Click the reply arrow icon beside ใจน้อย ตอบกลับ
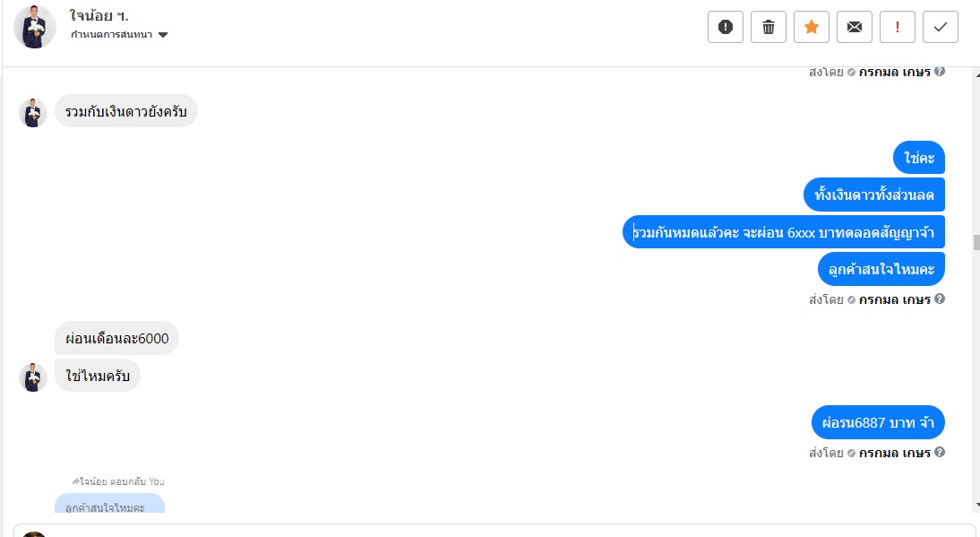This screenshot has height=537, width=980. (76, 481)
